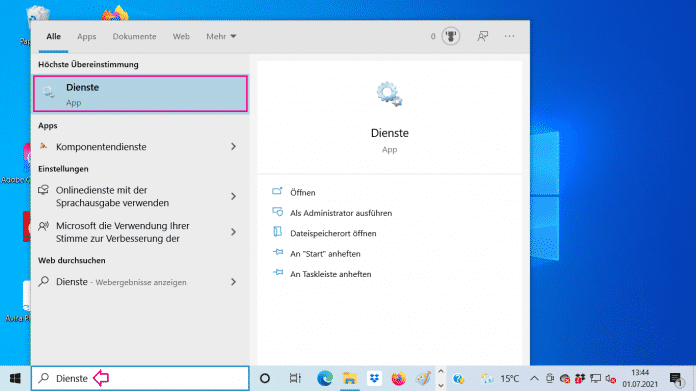Expand the Komponentendienste chevron arrow
Viewport: 696px width, 391px height.
point(233,146)
